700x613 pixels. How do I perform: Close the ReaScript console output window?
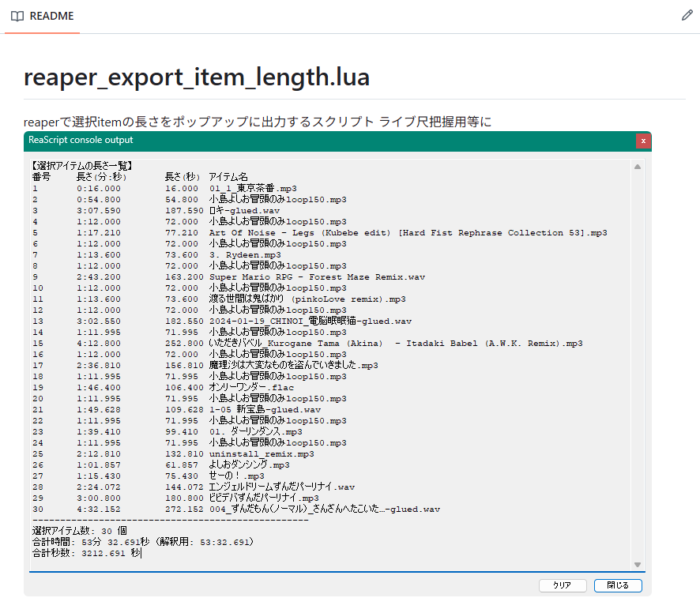coord(643,141)
